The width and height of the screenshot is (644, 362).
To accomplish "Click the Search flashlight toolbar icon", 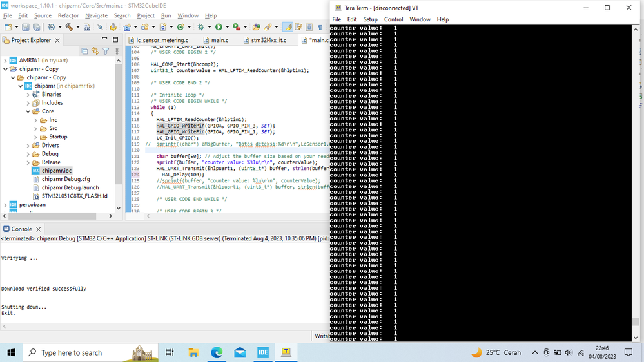I will pyautogui.click(x=268, y=27).
